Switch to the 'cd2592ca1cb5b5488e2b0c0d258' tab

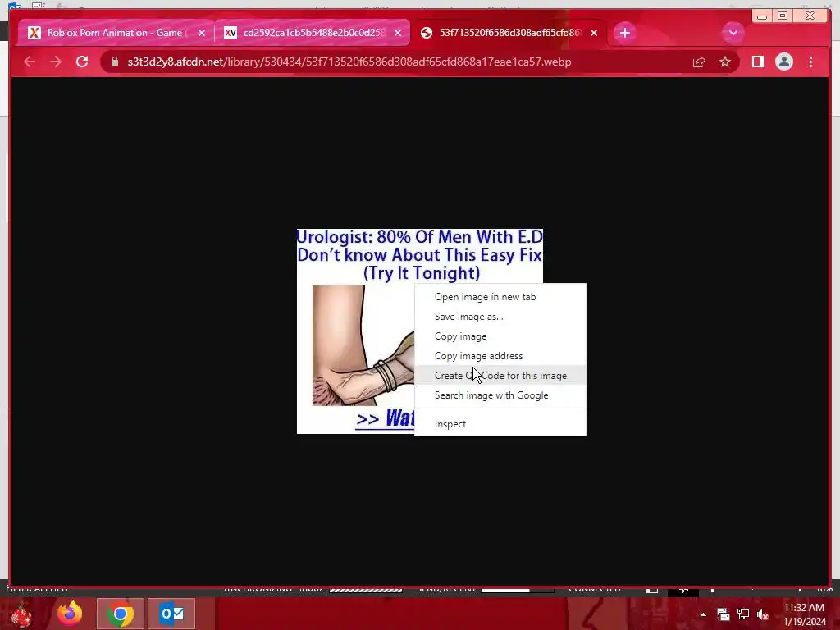click(x=313, y=33)
